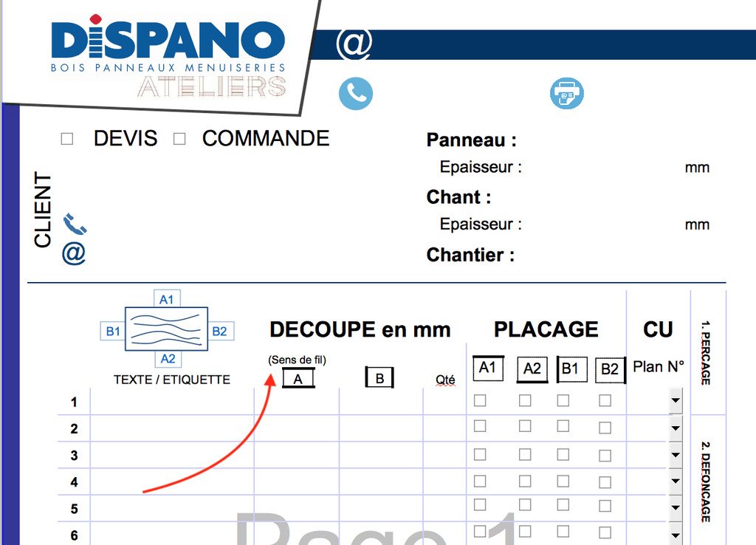Viewport: 756px width, 545px height.
Task: Tick row 4 A2 placage checkbox
Action: pos(525,481)
